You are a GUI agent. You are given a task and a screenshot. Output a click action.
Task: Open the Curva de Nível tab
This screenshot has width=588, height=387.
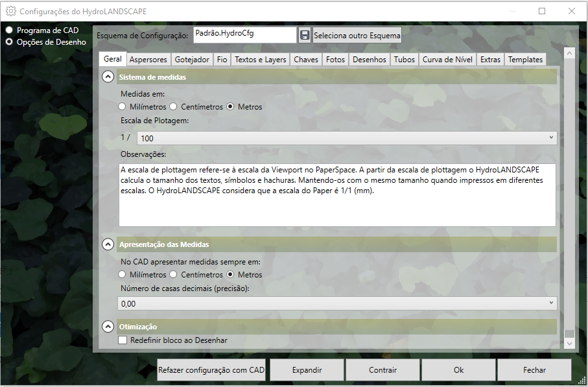447,60
